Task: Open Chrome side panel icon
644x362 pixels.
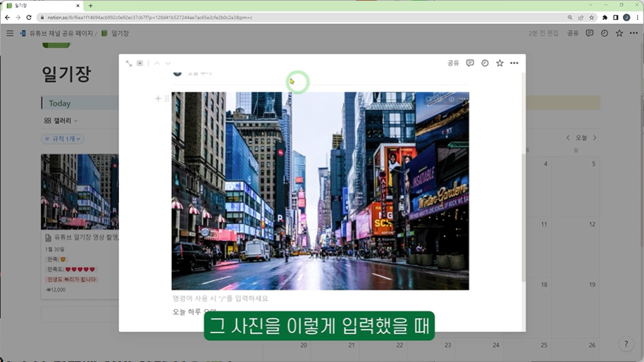Action: click(616, 17)
